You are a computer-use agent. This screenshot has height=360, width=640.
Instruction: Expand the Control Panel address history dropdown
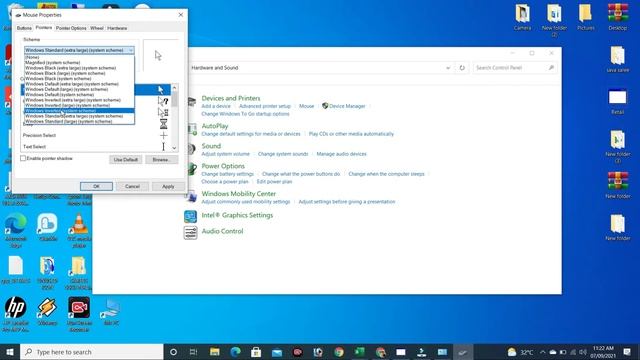tap(448, 68)
